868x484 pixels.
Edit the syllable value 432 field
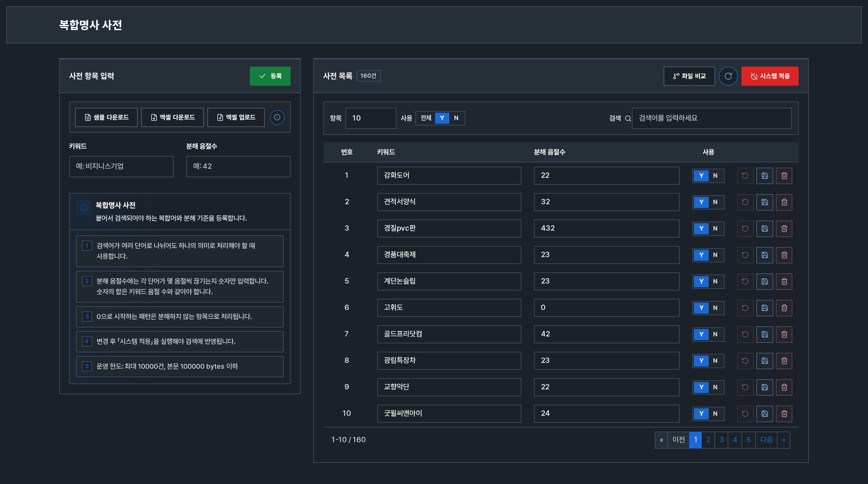point(607,229)
